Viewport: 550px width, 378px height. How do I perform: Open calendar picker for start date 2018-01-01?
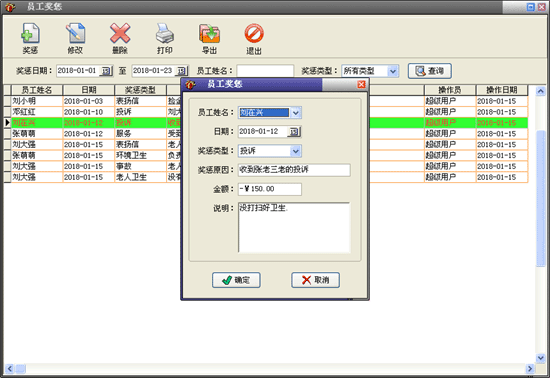(106, 71)
